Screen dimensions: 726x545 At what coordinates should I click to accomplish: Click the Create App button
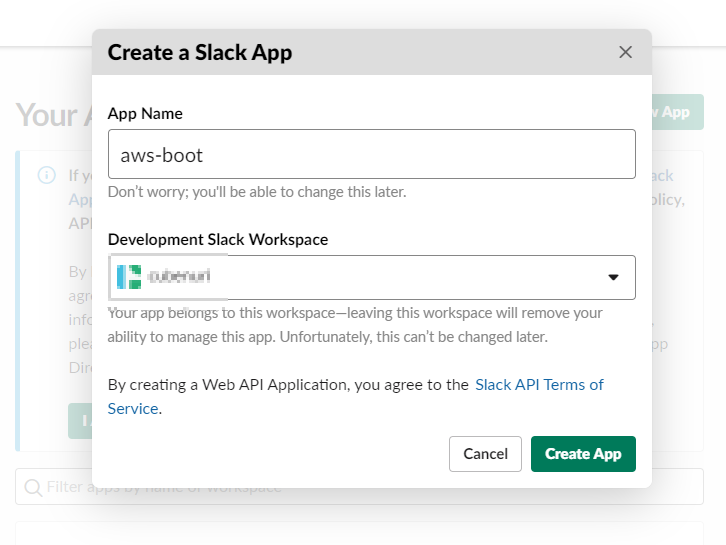583,454
